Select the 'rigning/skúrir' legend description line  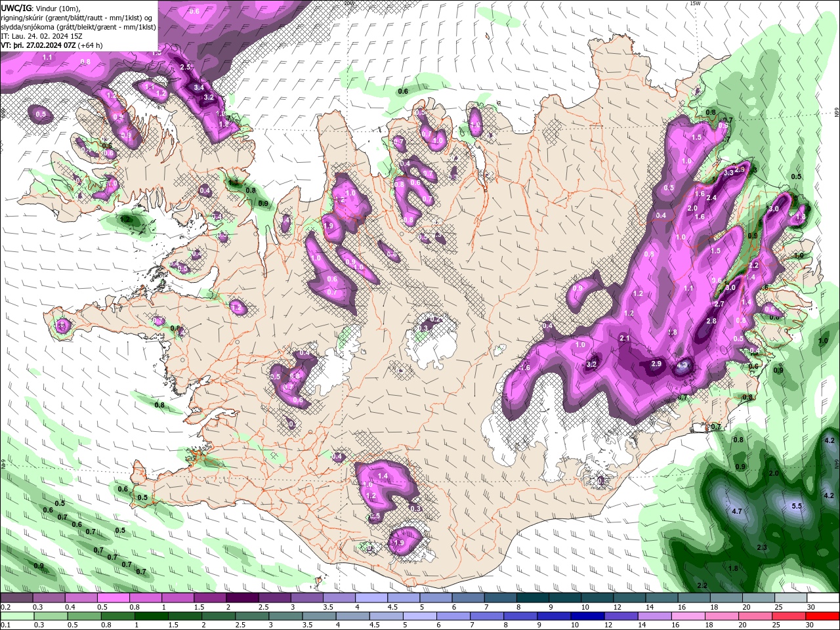77,17
